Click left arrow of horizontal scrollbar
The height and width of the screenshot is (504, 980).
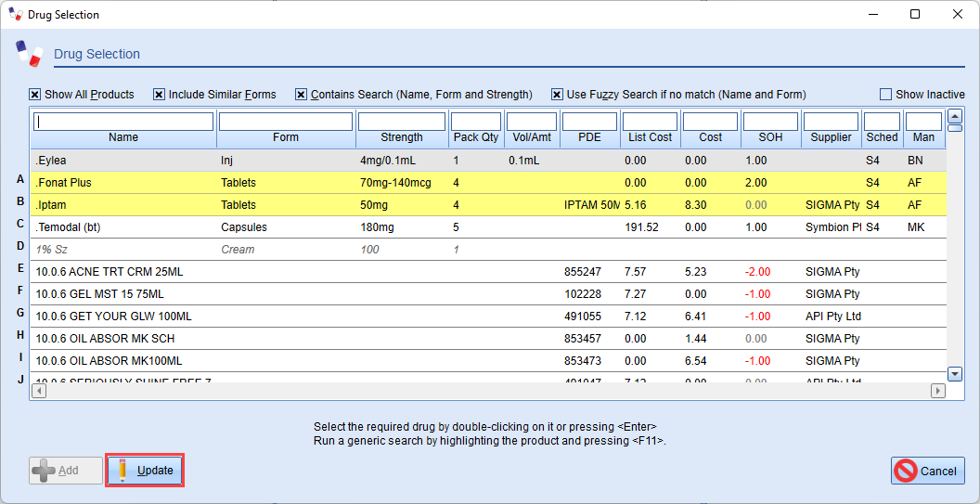[x=38, y=391]
